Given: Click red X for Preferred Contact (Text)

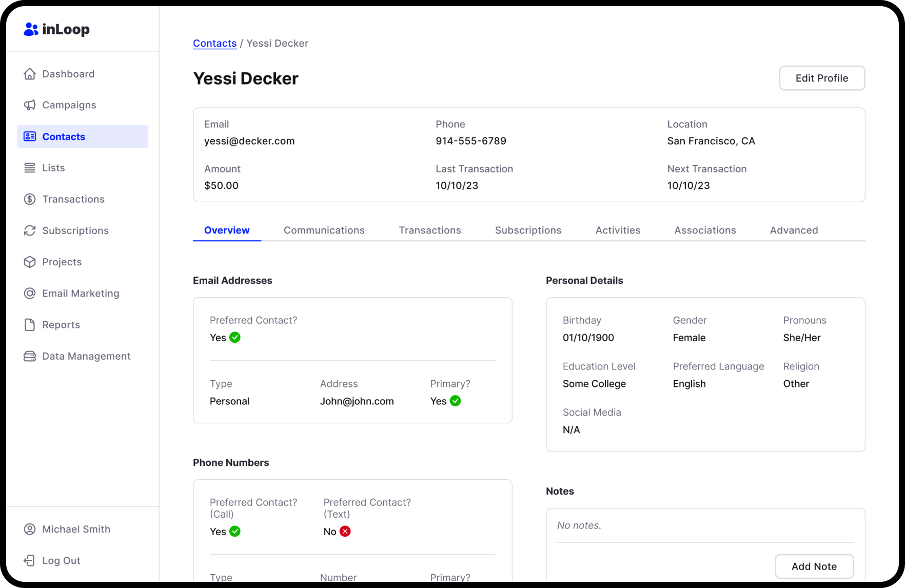Looking at the screenshot, I should [345, 532].
